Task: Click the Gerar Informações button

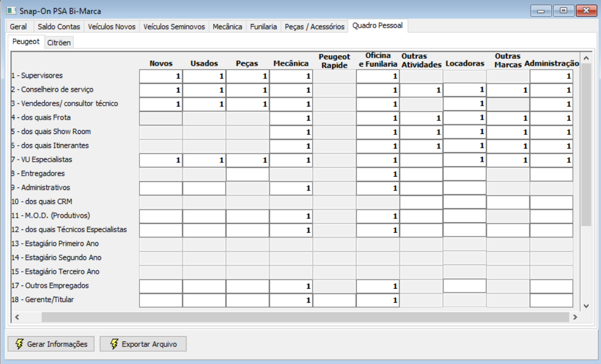Action: 51,344
